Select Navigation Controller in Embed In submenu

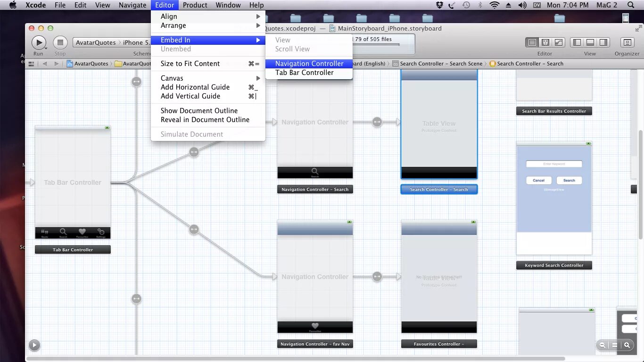309,64
